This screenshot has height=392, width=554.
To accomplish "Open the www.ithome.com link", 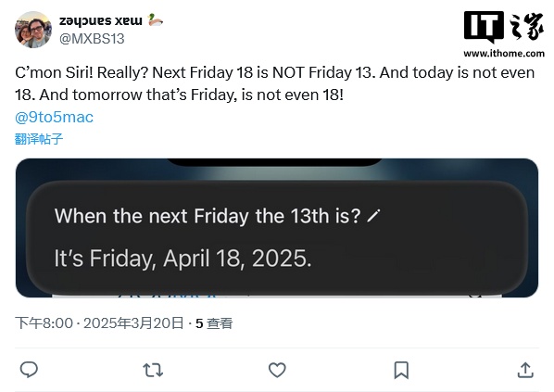I will click(504, 54).
